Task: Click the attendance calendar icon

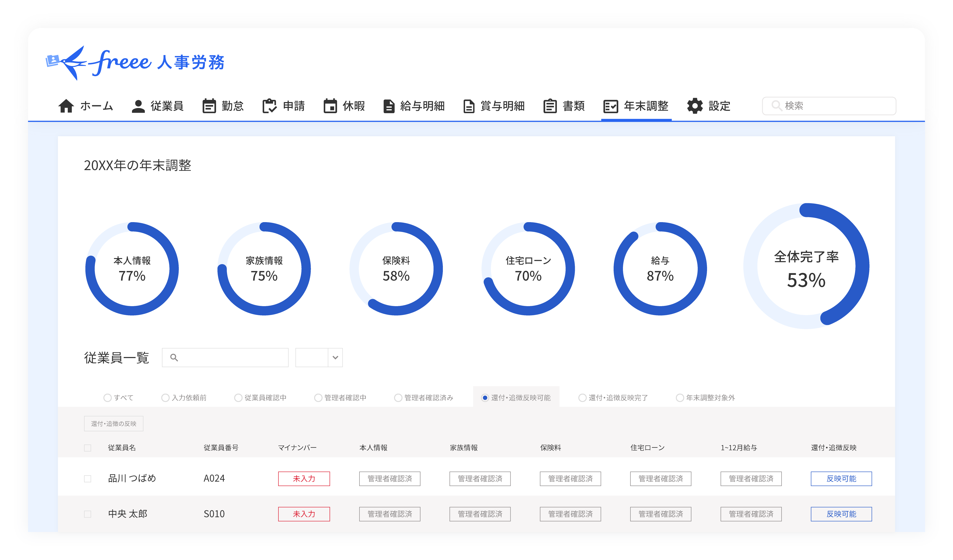Action: [x=209, y=106]
